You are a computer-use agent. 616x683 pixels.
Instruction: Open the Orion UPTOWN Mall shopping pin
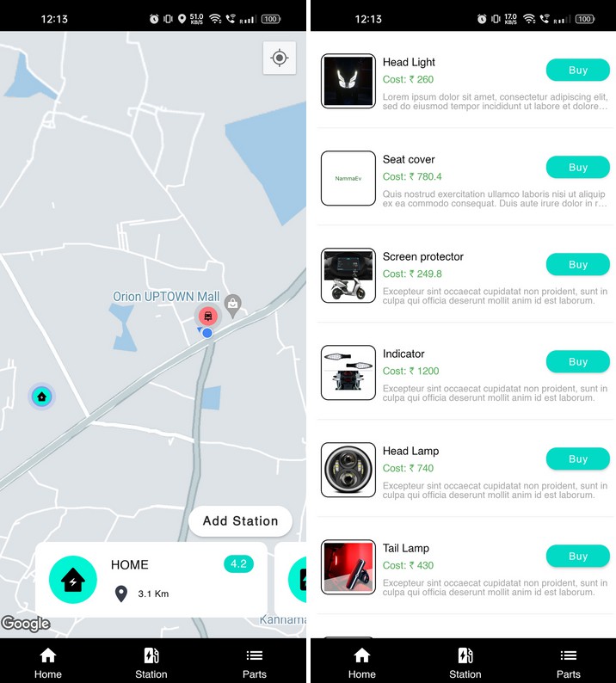[x=232, y=305]
